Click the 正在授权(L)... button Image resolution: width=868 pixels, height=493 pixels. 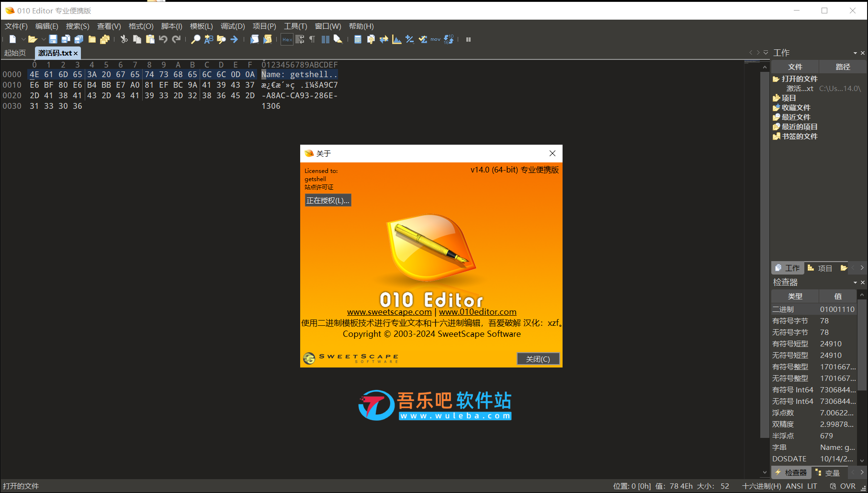[328, 200]
